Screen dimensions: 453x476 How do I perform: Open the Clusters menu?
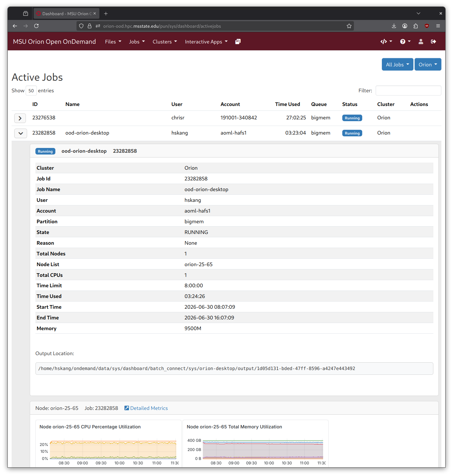165,42
